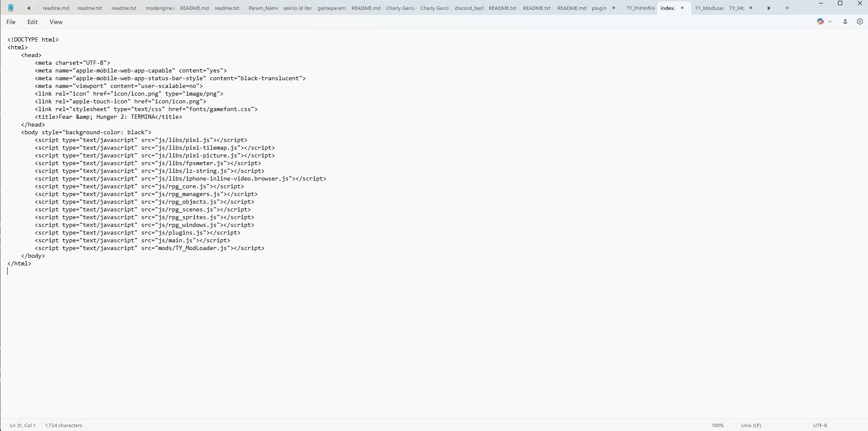Switch to the TY_FnHInfini tab
Screen dimensions: 868x431
tap(640, 8)
